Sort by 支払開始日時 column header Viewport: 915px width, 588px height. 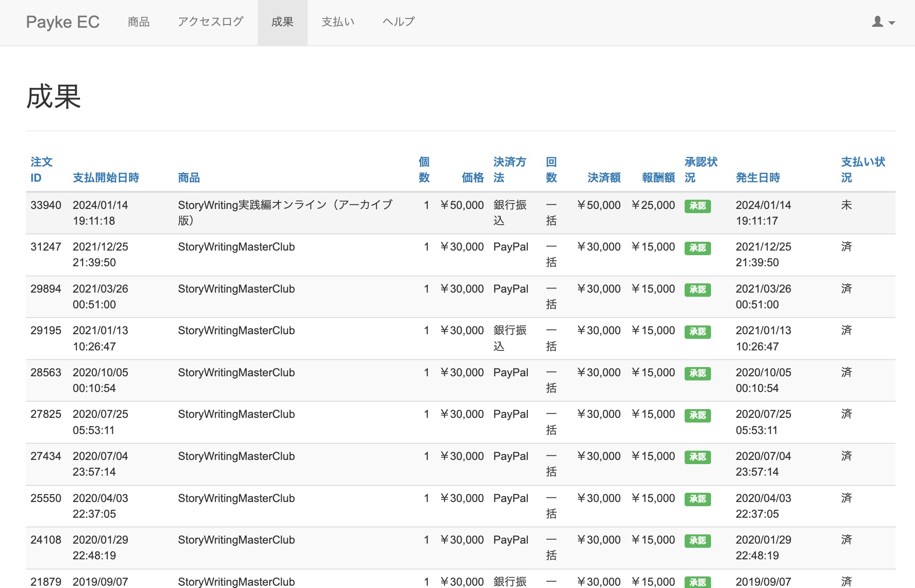click(x=106, y=178)
